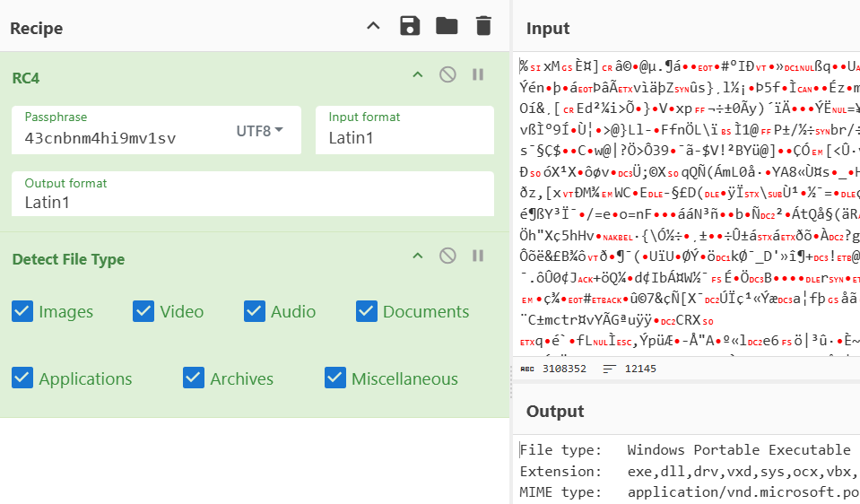Uncheck the Documents checkbox
The width and height of the screenshot is (860, 504).
click(x=366, y=311)
